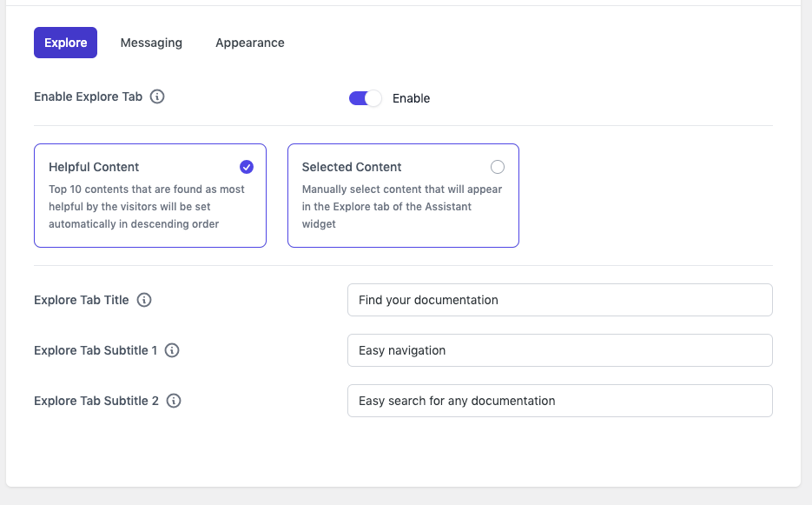Select the Helpful Content radio option
The height and width of the screenshot is (505, 812).
tap(247, 167)
